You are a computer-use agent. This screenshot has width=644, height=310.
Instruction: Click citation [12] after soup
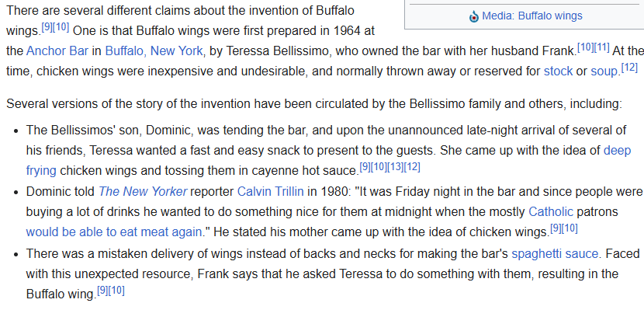coord(629,68)
